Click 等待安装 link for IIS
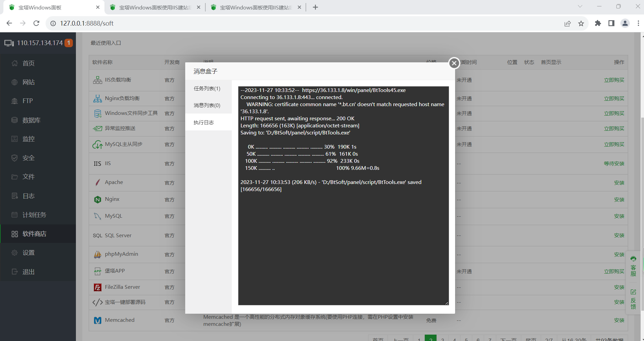 tap(614, 163)
